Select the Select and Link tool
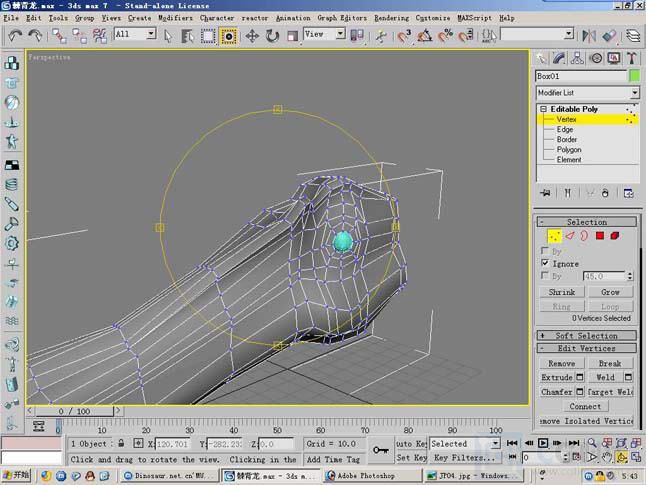646x485 pixels. point(59,36)
